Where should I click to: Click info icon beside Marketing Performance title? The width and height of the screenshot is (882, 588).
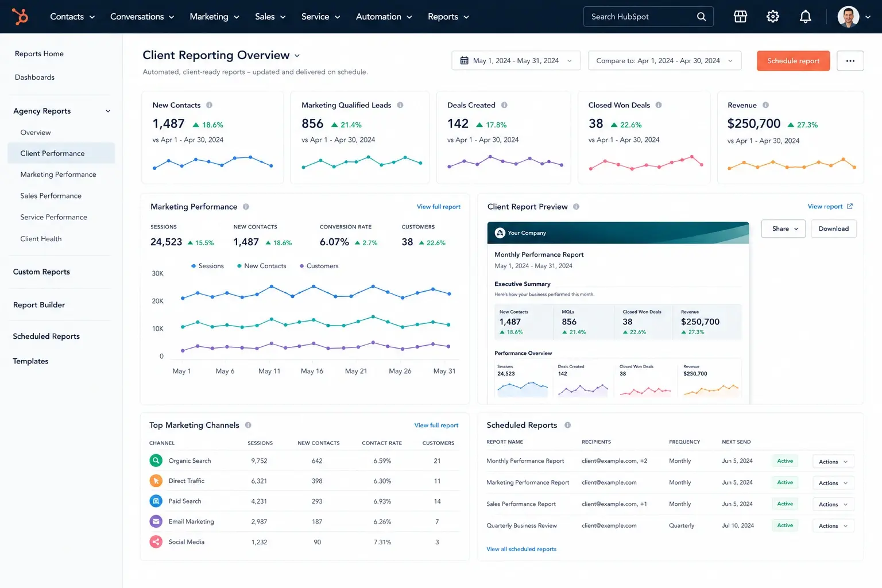click(x=246, y=207)
